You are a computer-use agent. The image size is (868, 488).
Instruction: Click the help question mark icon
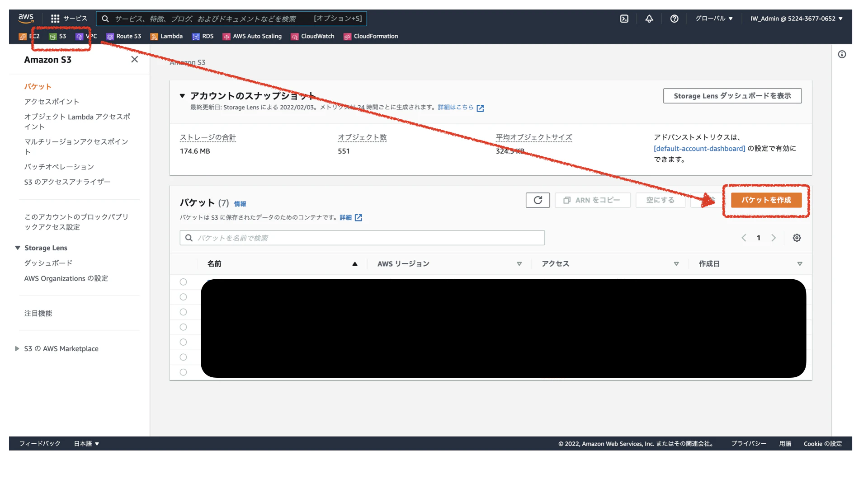coord(674,19)
